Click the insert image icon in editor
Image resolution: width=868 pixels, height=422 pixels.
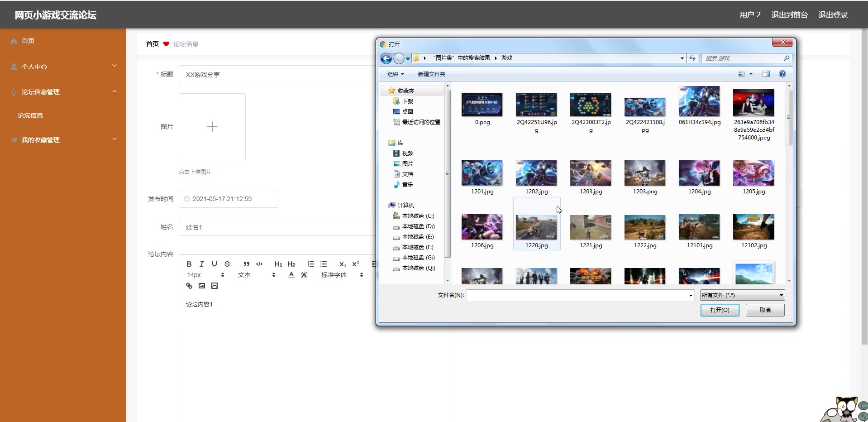click(x=202, y=286)
